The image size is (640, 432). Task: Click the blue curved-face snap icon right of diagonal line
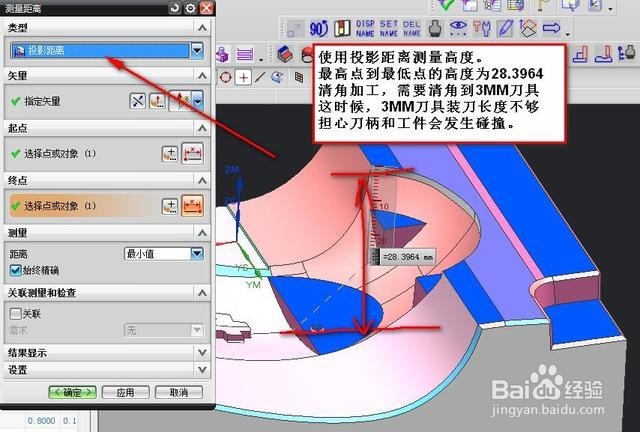click(x=278, y=77)
